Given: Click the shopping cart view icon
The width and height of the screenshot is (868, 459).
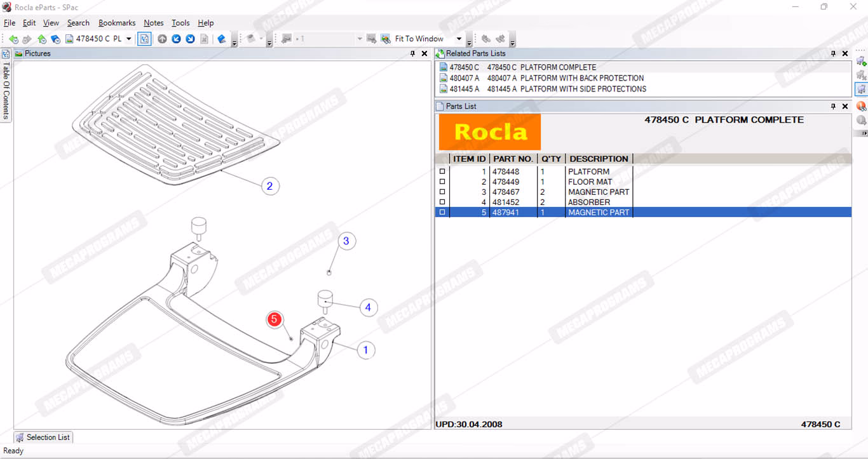Looking at the screenshot, I should click(x=861, y=90).
